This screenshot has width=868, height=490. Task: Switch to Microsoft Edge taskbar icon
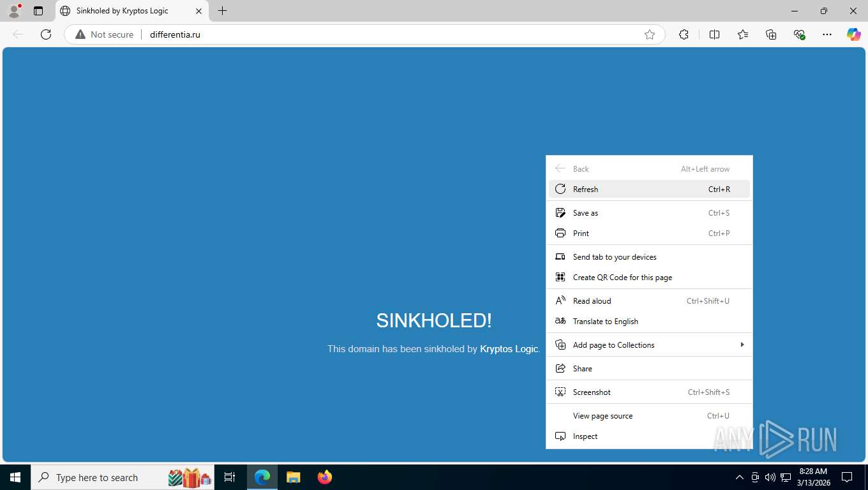coord(262,477)
